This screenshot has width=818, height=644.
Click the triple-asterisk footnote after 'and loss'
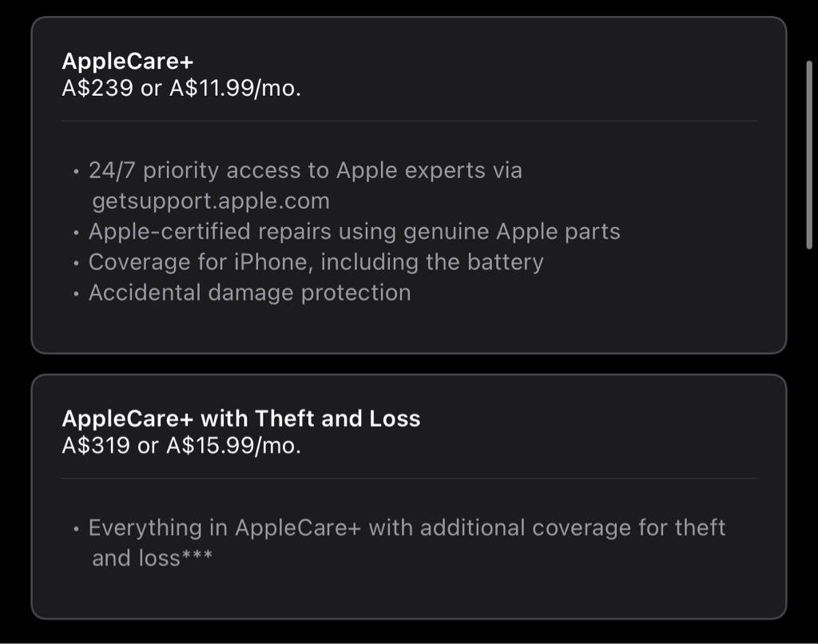point(197,555)
